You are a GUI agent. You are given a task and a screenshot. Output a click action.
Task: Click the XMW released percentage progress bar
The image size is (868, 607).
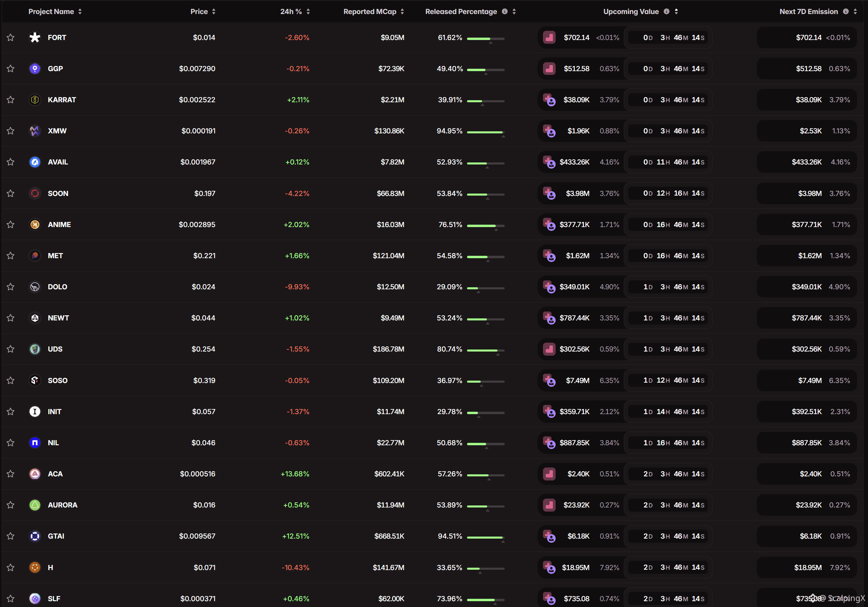[485, 132]
